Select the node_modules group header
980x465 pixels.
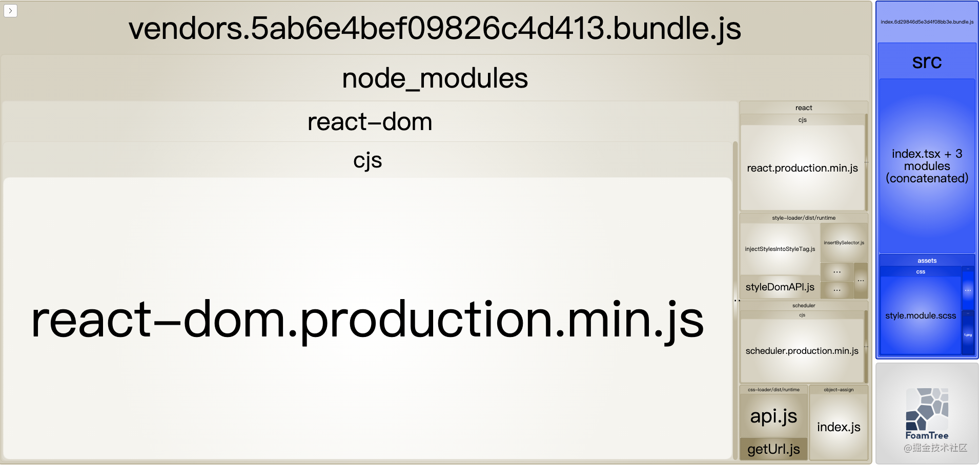tap(435, 78)
